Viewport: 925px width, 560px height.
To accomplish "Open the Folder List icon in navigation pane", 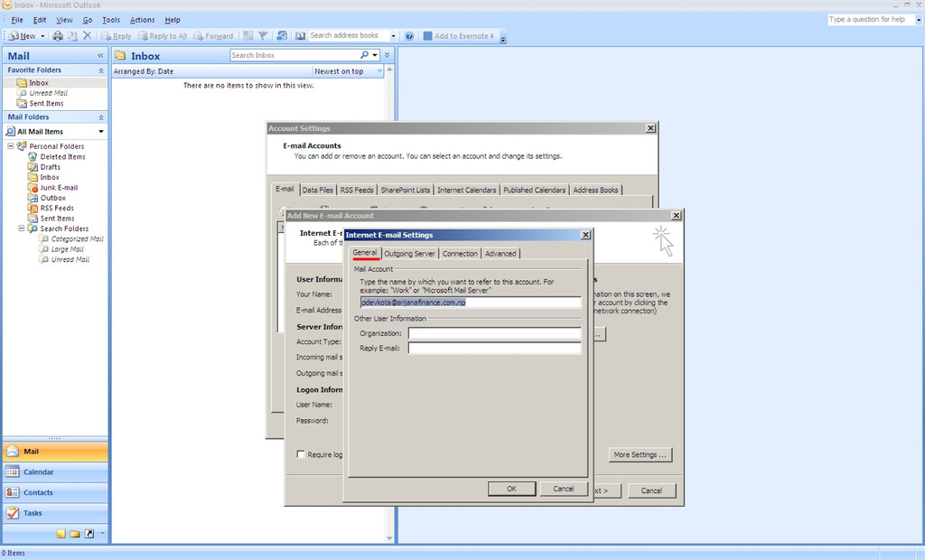I will click(75, 534).
